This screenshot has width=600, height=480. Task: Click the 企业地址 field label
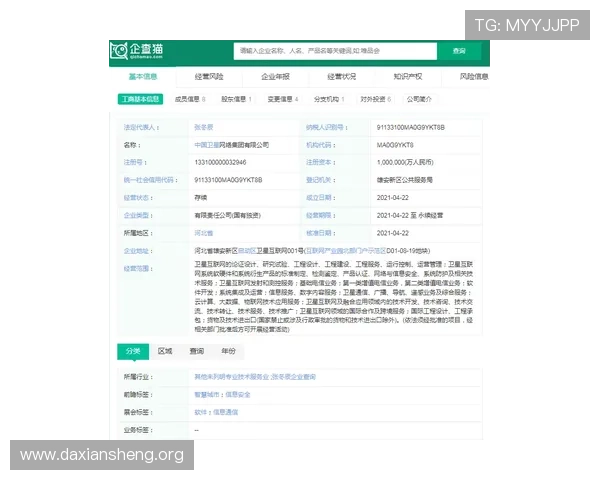point(138,251)
